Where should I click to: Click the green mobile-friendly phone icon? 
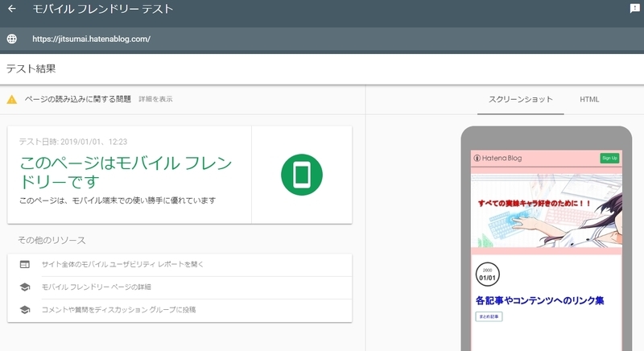(x=302, y=175)
